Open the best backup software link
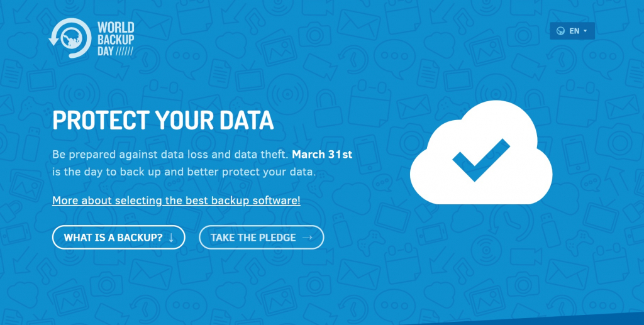The width and height of the screenshot is (644, 325). click(176, 201)
